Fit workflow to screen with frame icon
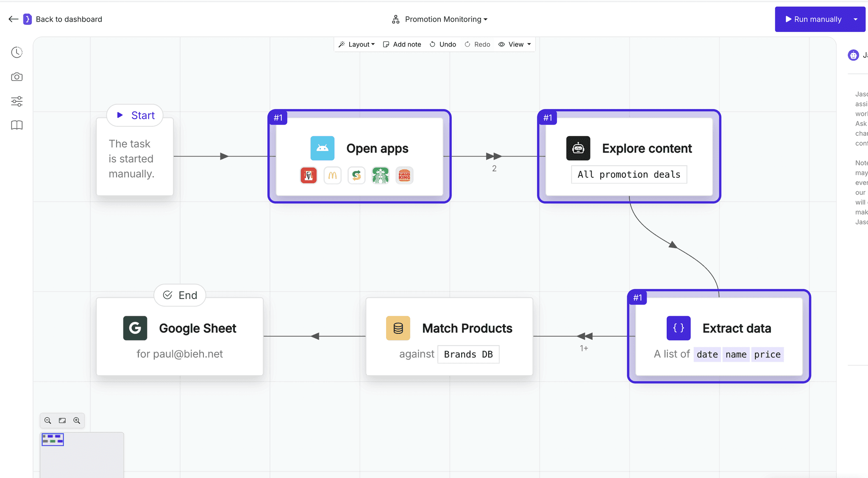Image resolution: width=868 pixels, height=478 pixels. pyautogui.click(x=62, y=420)
